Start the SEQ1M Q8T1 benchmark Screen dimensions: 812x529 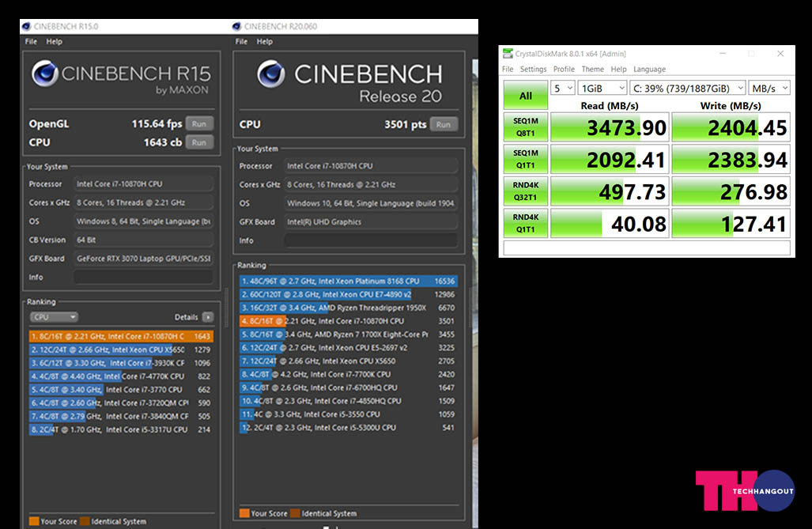[x=526, y=127]
